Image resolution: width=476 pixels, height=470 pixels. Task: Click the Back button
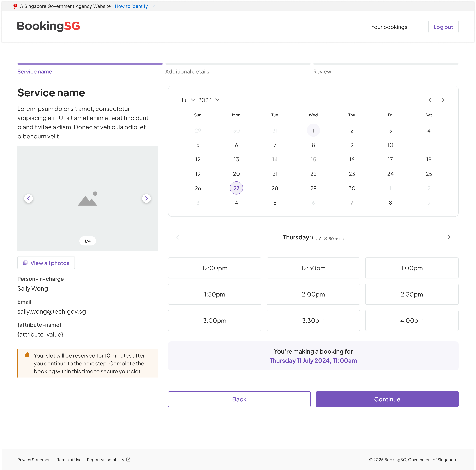point(239,399)
